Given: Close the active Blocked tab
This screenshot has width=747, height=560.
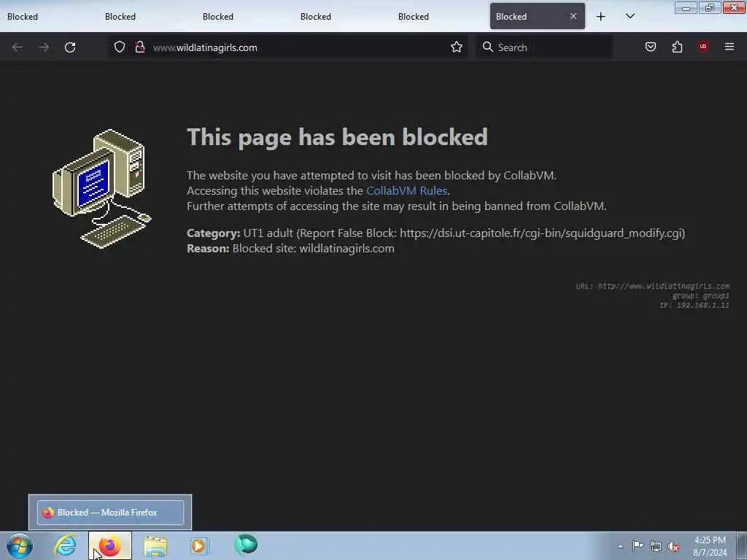Looking at the screenshot, I should 573,16.
